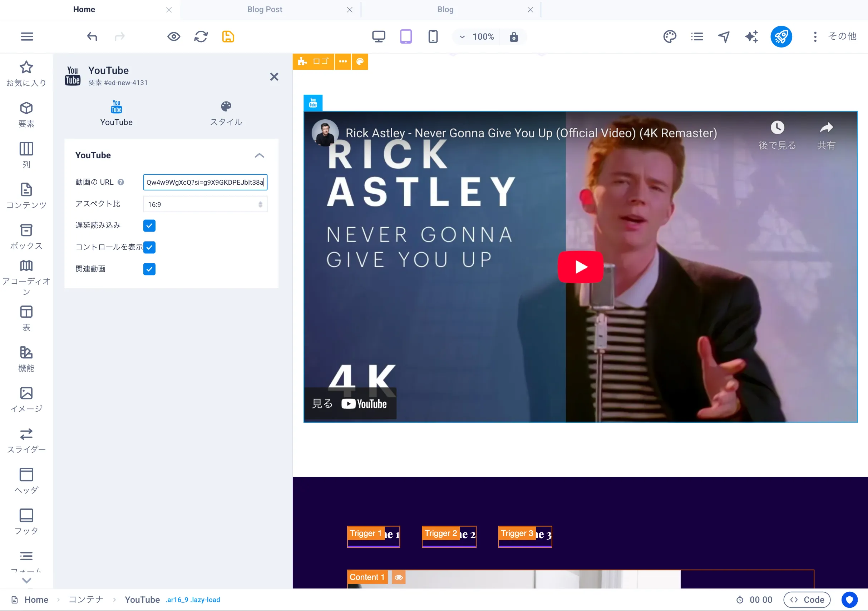Switch to the スタイル style tab

[226, 113]
